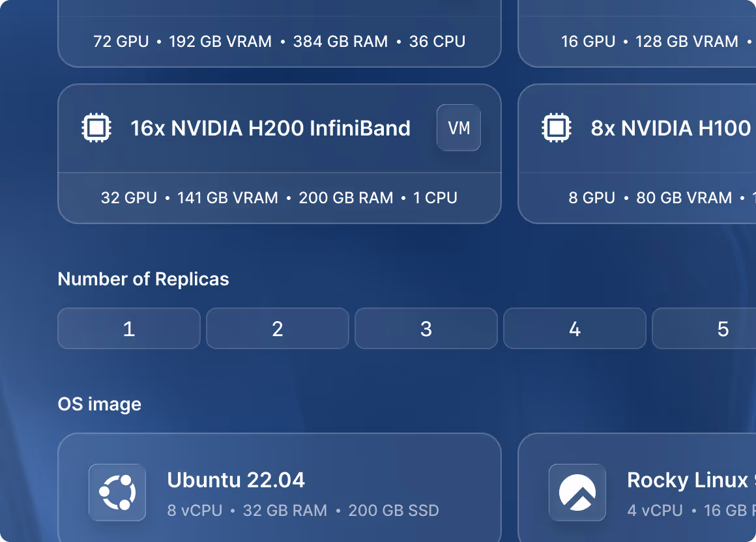
Task: Click the Number of Replicas heading
Action: 143,279
